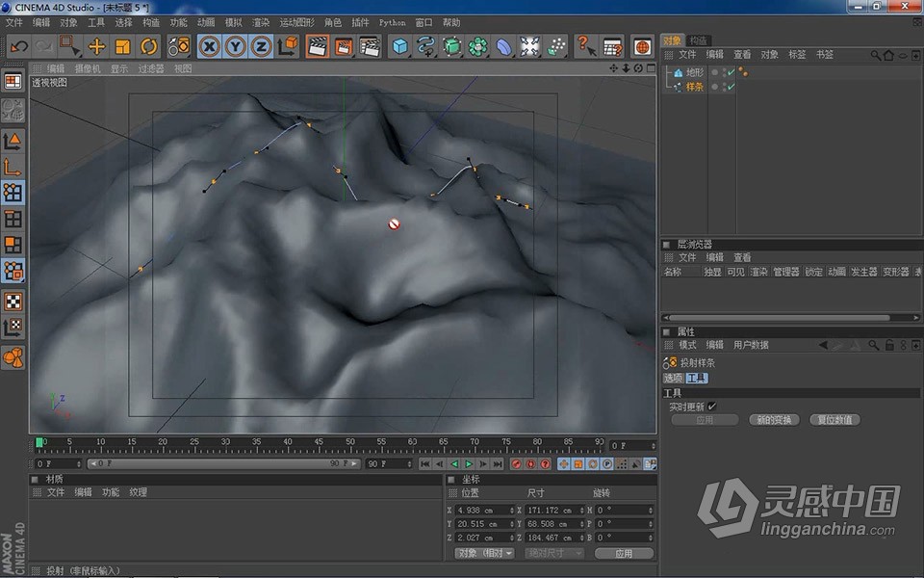Open the viewport 过滤器 menu

coord(151,68)
